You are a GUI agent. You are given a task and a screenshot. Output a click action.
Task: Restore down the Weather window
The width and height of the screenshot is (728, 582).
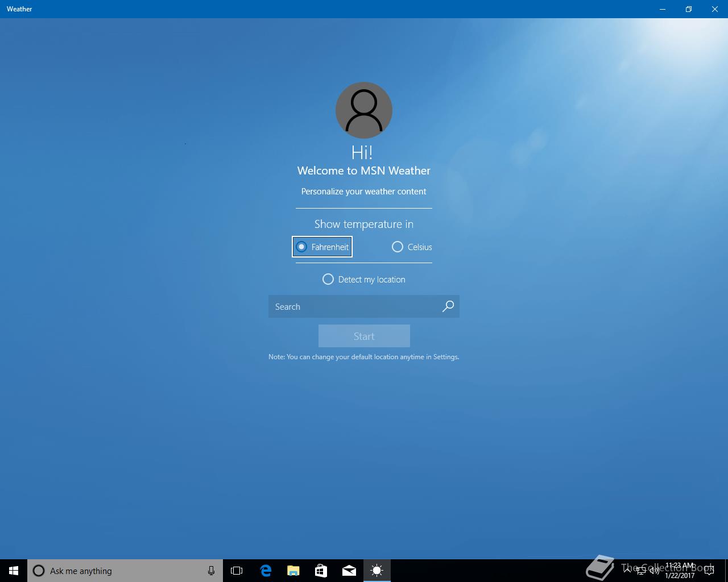click(x=689, y=9)
